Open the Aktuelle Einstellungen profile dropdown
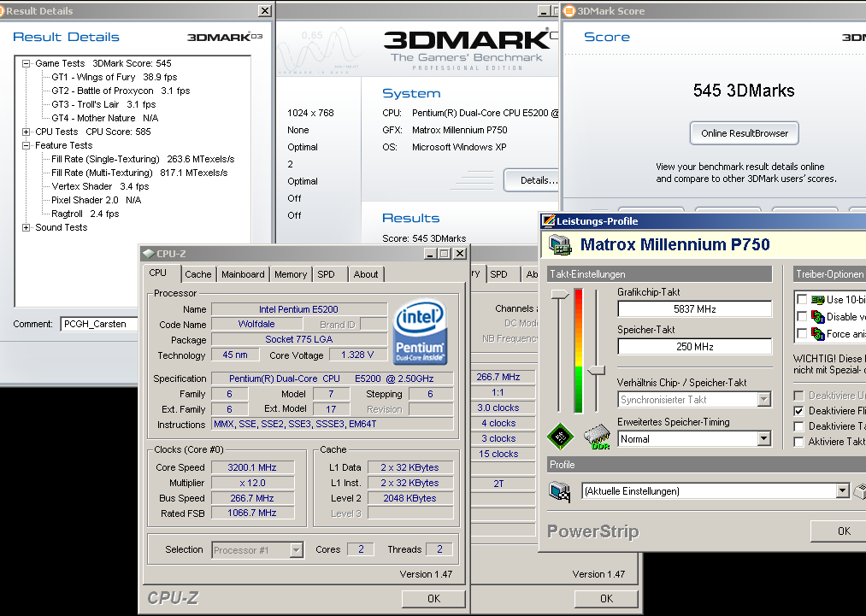The height and width of the screenshot is (616, 866). coord(842,490)
